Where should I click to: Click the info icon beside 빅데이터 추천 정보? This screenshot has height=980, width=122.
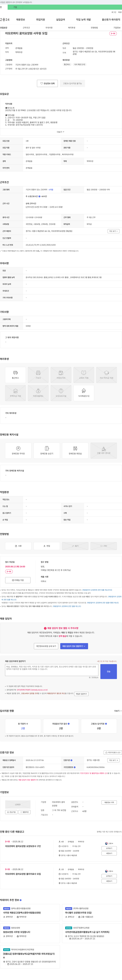(20, 900)
